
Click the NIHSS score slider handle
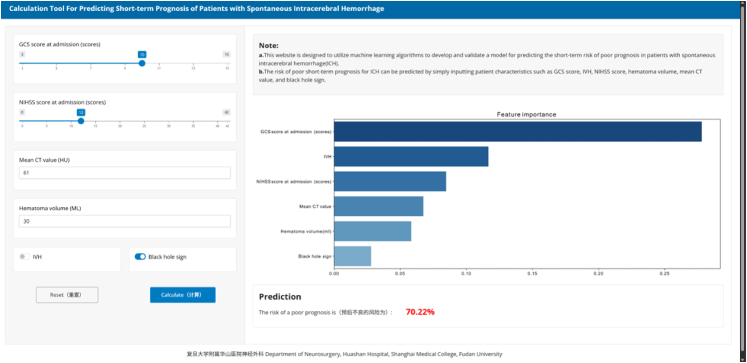[x=81, y=121]
